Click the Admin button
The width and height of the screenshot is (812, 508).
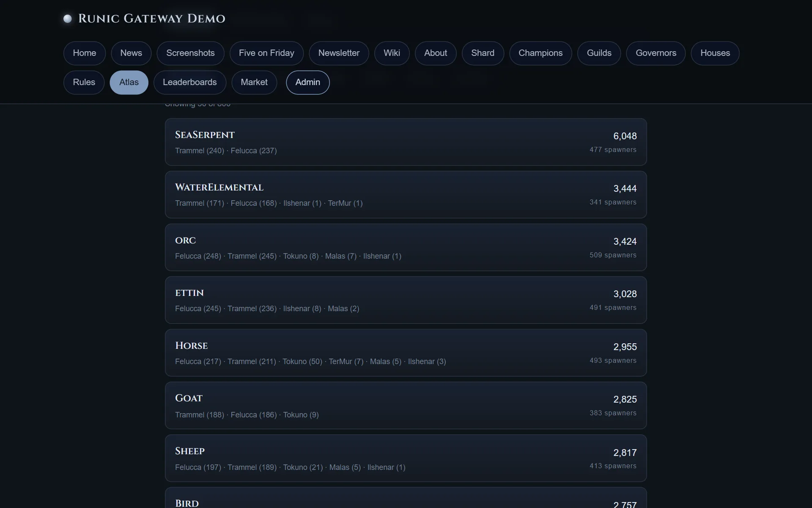click(x=308, y=83)
